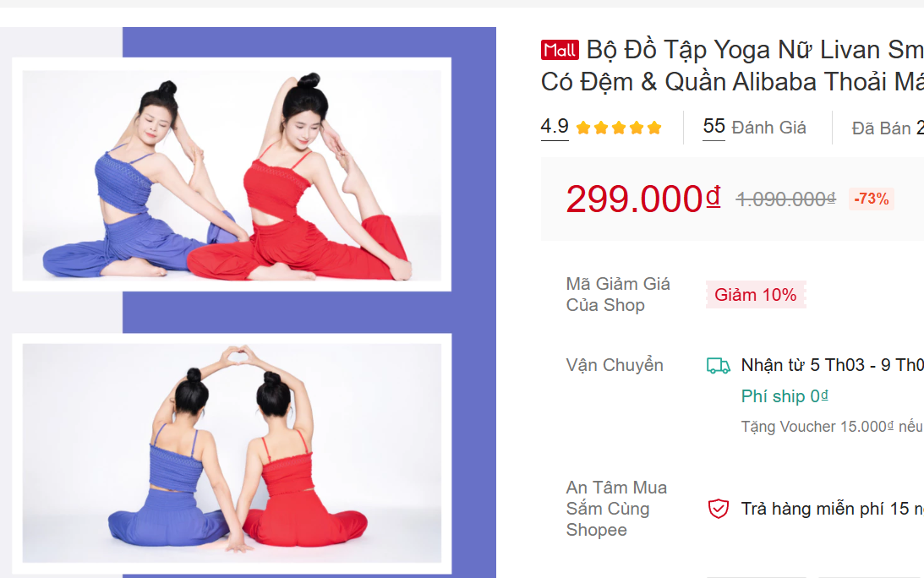
Task: Click the -73% discount badge
Action: point(871,199)
